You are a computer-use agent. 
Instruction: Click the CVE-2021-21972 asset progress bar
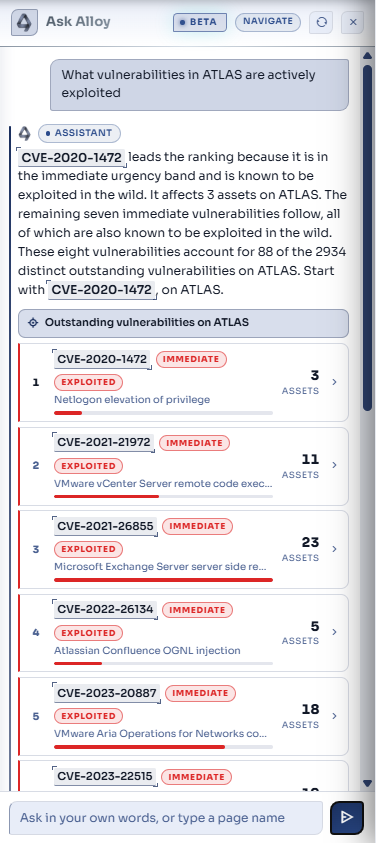[164, 496]
